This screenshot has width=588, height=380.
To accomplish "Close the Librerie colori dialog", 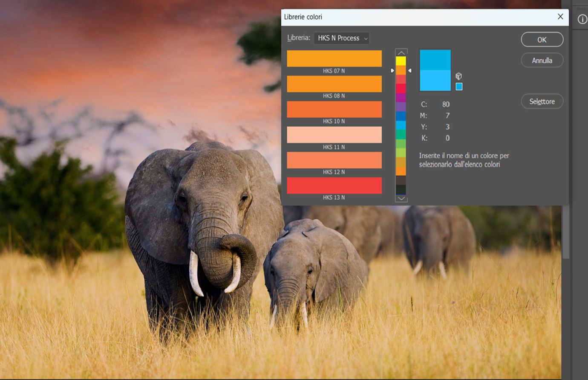I will (560, 17).
